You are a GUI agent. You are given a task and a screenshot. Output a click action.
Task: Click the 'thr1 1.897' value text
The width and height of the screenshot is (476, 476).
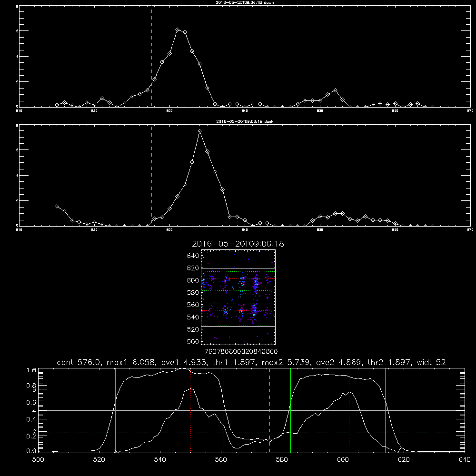pos(234,362)
